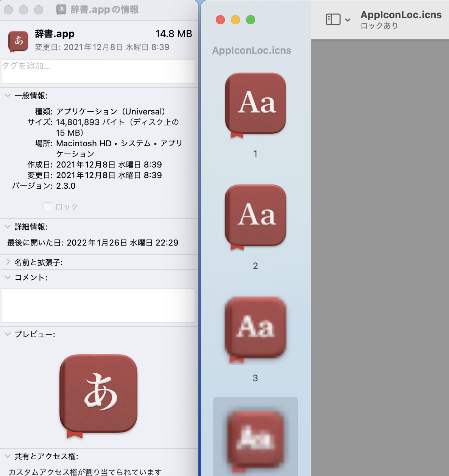Toggle the sidebar view button in Preview
Image resolution: width=449 pixels, height=476 pixels.
(x=333, y=19)
